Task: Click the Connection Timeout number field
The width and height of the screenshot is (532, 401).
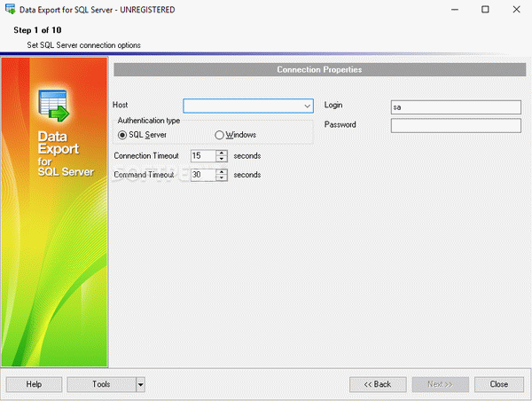Action: point(203,156)
